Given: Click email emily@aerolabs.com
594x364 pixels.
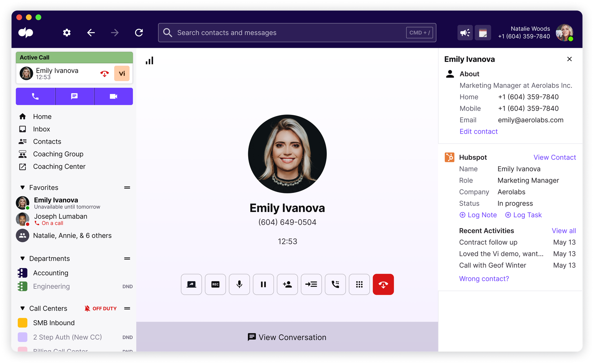Looking at the screenshot, I should (531, 120).
